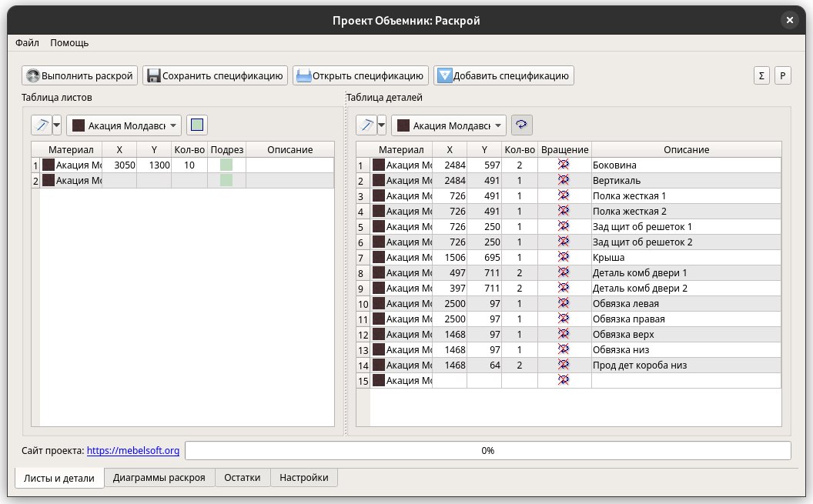
Task: Click the Добавить спецификацию button
Action: coord(504,75)
